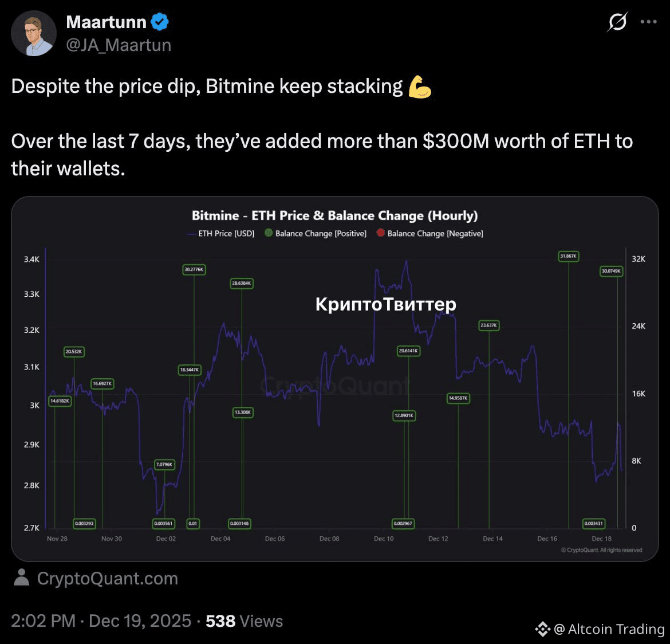Click Maartunn's profile avatar
Screen dimensions: 670x644
point(33,33)
